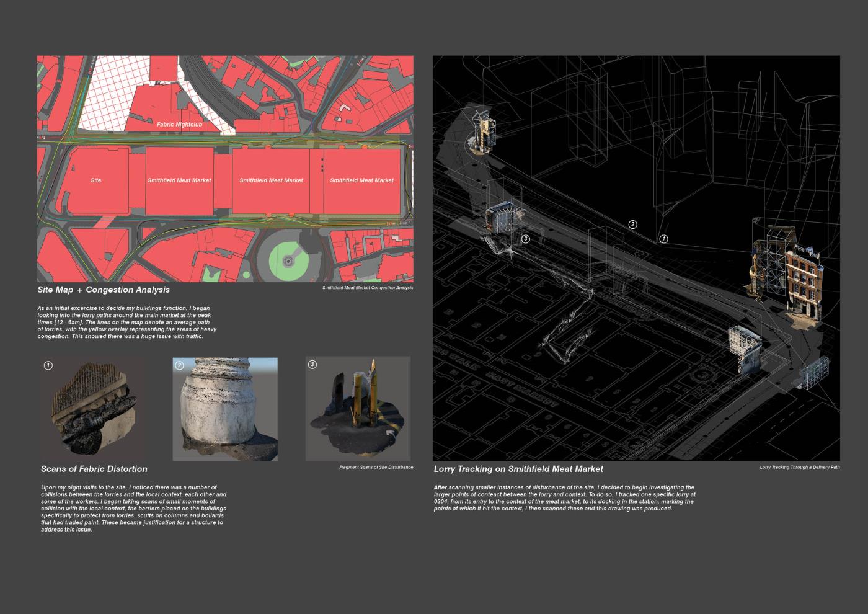The width and height of the screenshot is (868, 614).
Task: Click the green roundabout on the site map
Action: (x=287, y=261)
